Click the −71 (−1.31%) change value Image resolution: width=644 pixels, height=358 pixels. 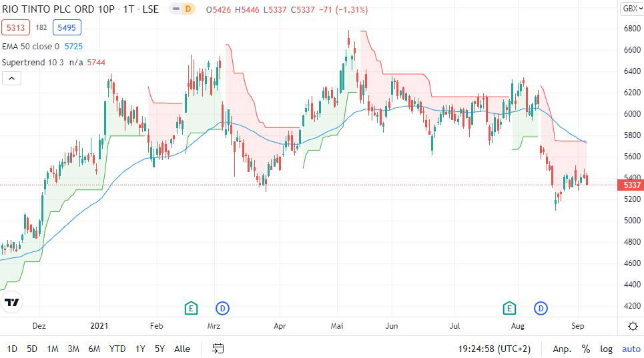[x=344, y=9]
